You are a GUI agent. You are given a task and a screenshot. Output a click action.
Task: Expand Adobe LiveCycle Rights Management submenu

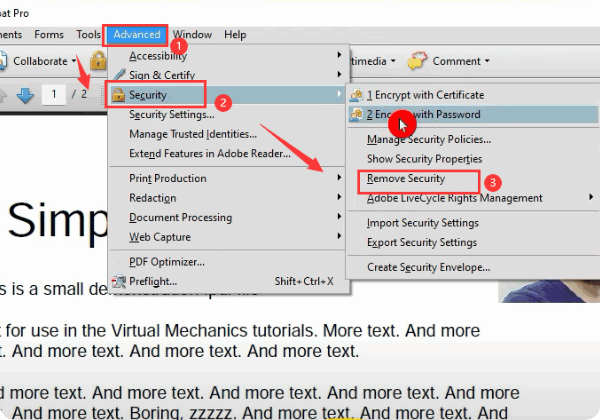[446, 198]
